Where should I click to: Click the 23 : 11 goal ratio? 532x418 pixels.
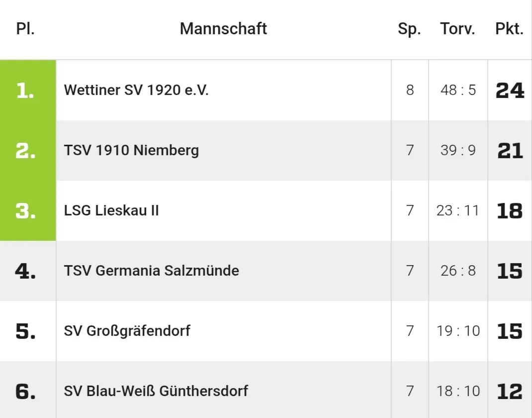(458, 210)
